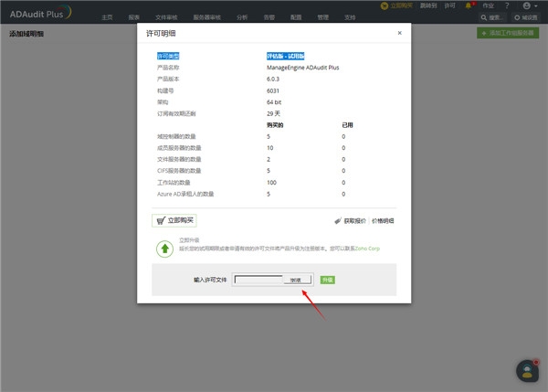
Task: Click the green 添加工作组服务器 button
Action: (508, 33)
